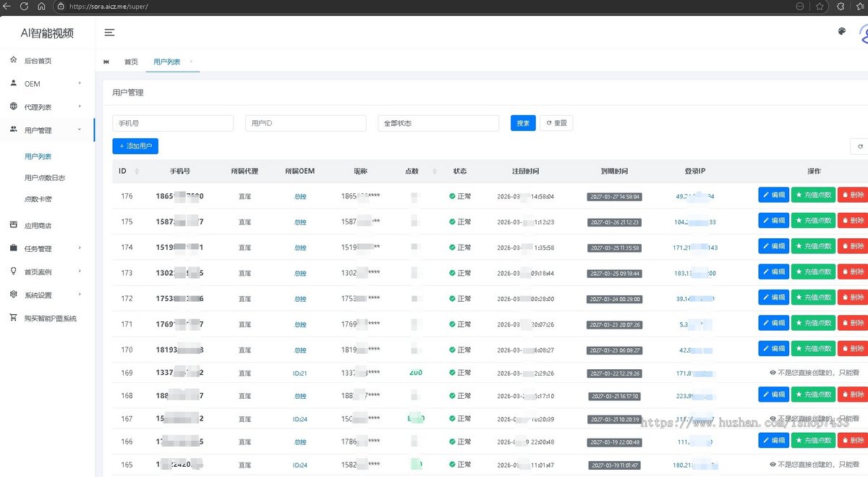Viewport: 868px width, 477px height.
Task: Expand 代理列表 sidebar menu
Action: click(x=47, y=107)
